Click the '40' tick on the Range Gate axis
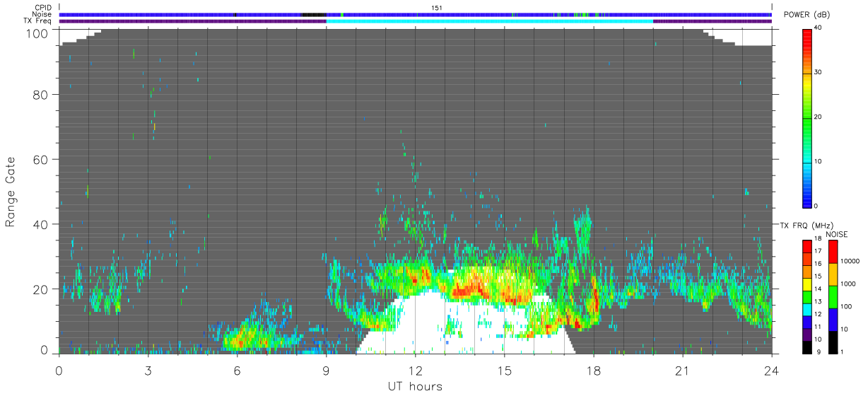This screenshot has height=401, width=868. click(x=42, y=225)
